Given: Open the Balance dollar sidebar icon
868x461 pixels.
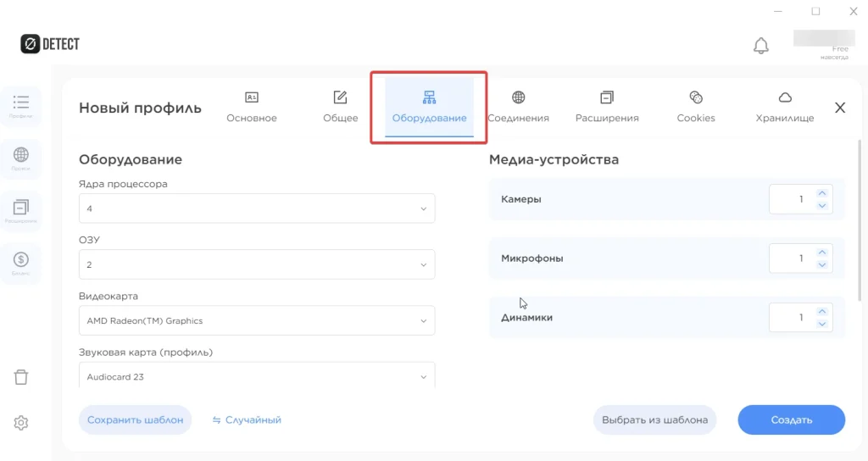Looking at the screenshot, I should [21, 264].
